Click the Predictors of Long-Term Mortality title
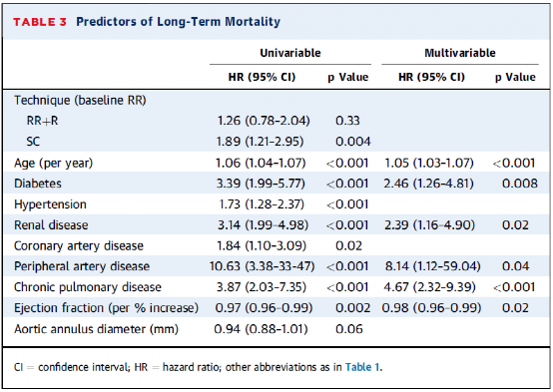Viewport: 553px width, 392px height. point(178,22)
